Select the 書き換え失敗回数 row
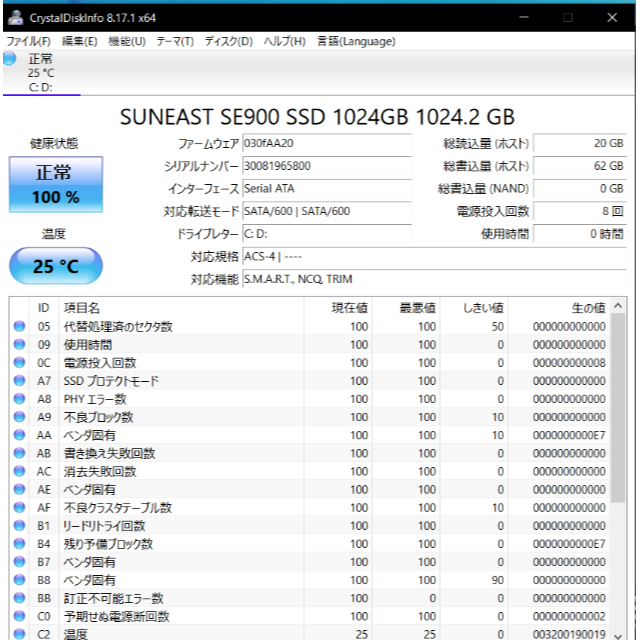 pos(309,453)
